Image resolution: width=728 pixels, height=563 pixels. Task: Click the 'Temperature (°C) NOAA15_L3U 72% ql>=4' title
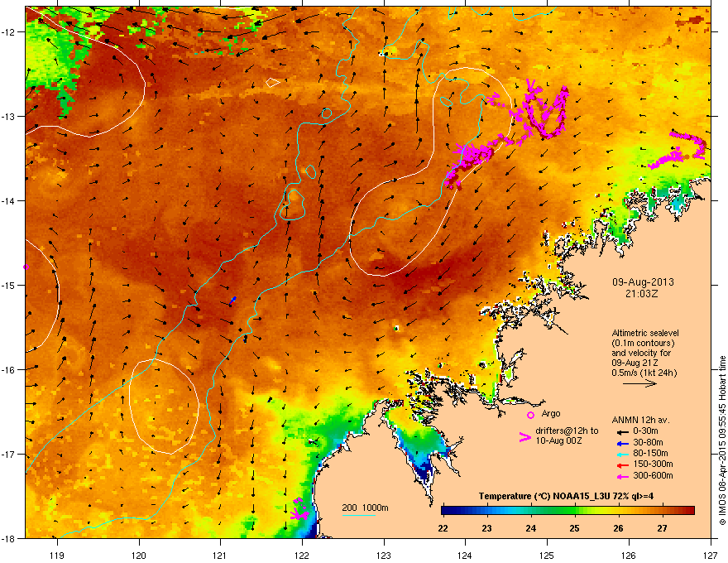(x=566, y=496)
